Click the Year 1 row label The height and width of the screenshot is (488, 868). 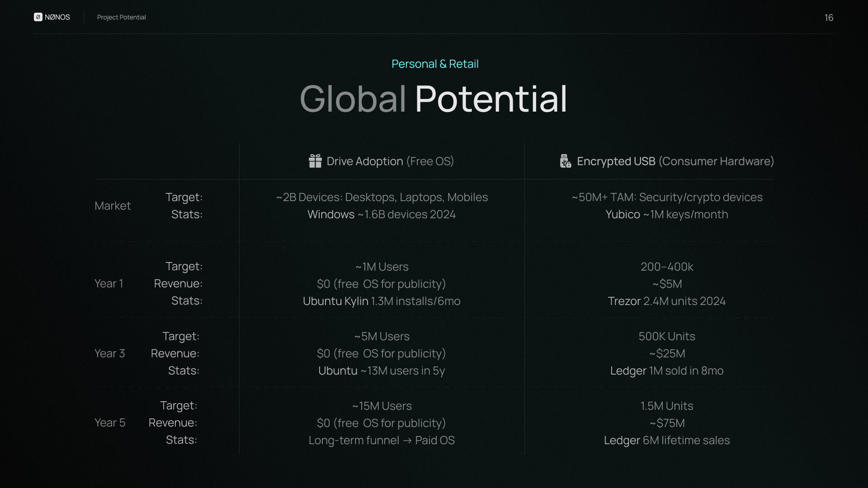coord(108,283)
